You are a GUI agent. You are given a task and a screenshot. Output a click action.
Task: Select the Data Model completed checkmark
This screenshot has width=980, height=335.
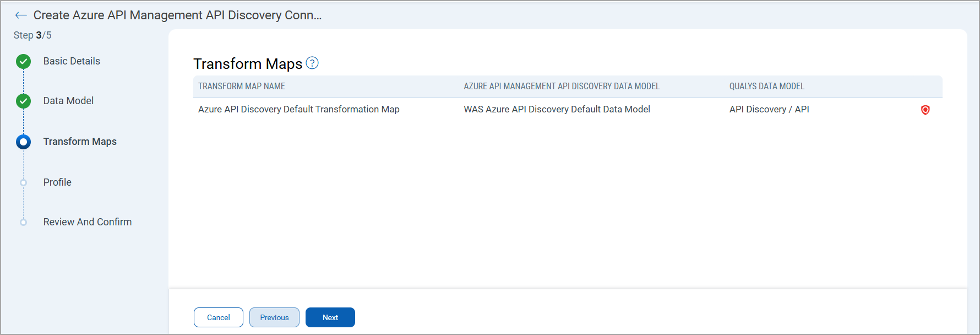tap(23, 101)
